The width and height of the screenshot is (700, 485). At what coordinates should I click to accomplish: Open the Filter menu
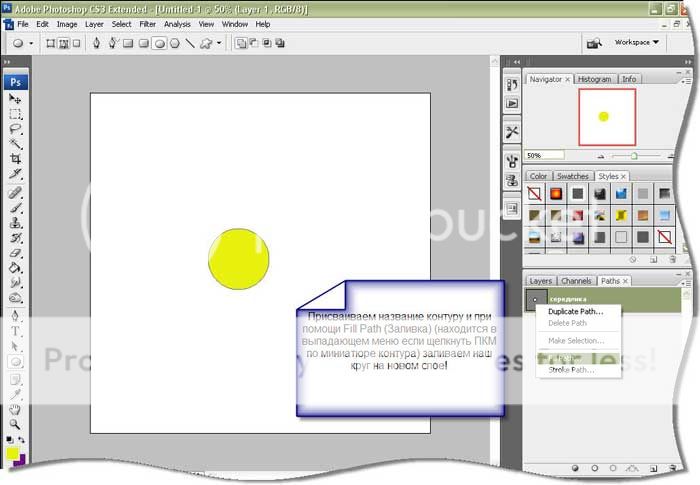pyautogui.click(x=147, y=23)
